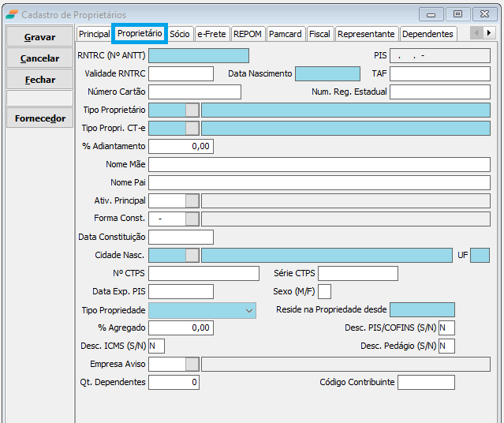Click the lookup button beside Tipo Proprietário
Viewport: 504px width, 423px height.
[192, 110]
